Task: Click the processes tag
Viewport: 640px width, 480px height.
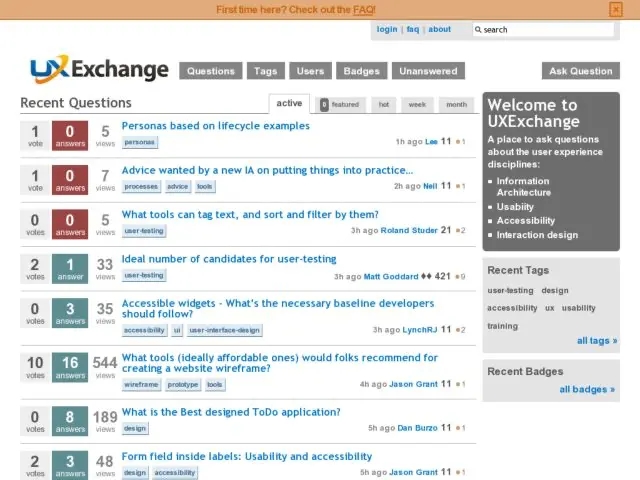Action: pos(141,187)
